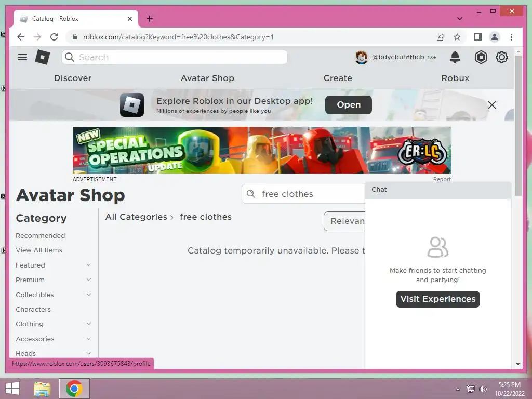
Task: Expand the Collectibles category
Action: click(88, 295)
